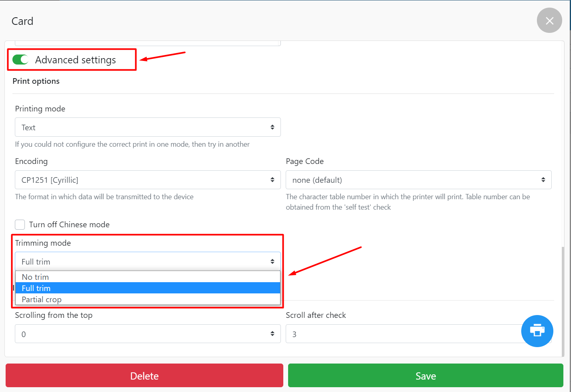
Task: Open Scrolling from the top selector
Action: [x=147, y=334]
